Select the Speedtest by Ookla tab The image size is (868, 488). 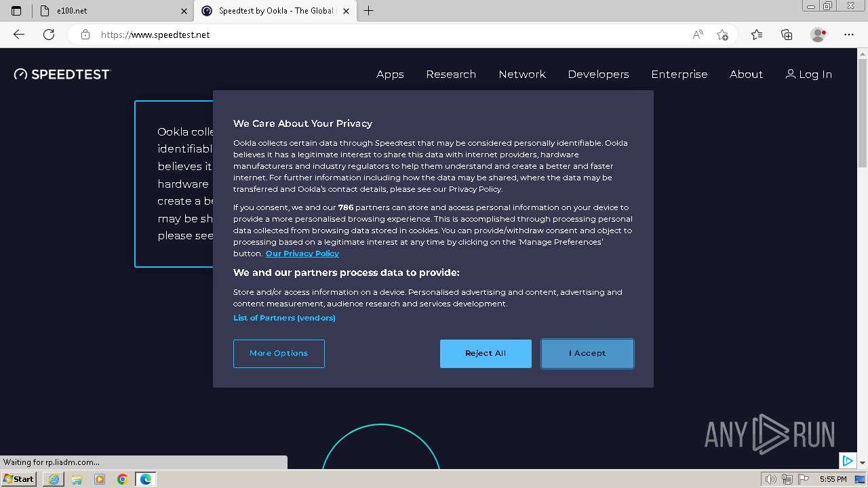tap(275, 11)
